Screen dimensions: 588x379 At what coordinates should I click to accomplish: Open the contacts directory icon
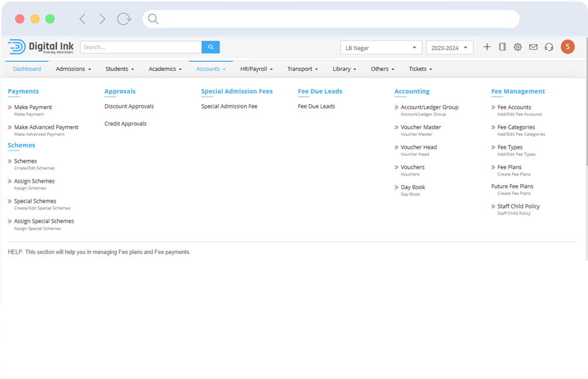503,47
